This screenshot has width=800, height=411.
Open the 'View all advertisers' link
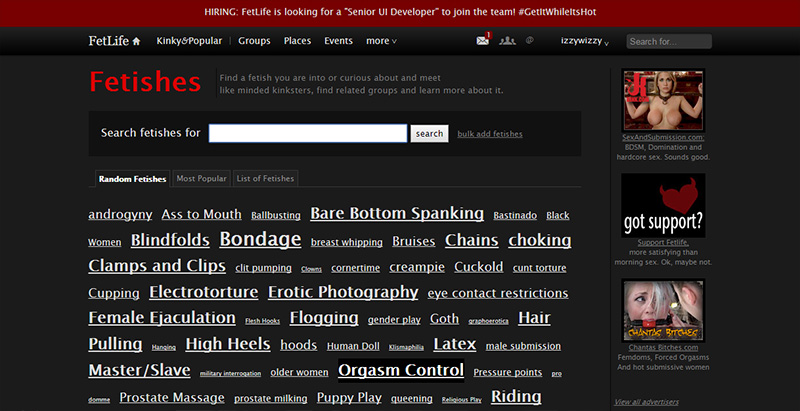coord(647,402)
